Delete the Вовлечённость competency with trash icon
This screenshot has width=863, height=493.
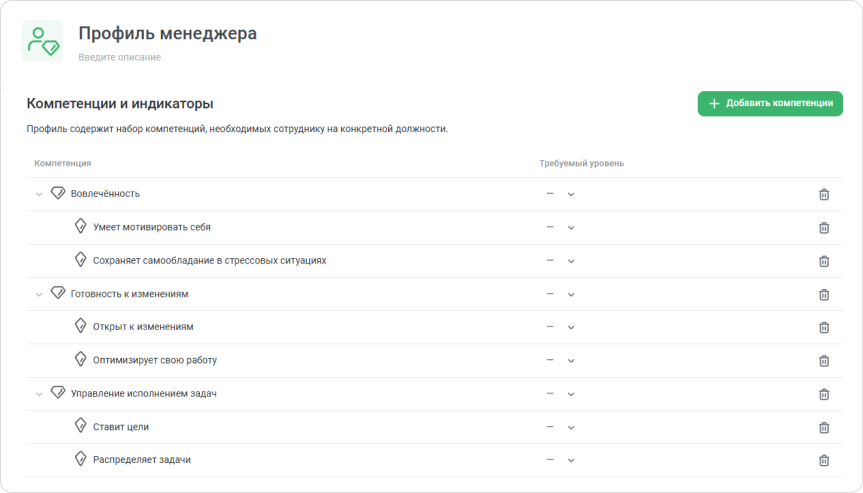click(824, 194)
